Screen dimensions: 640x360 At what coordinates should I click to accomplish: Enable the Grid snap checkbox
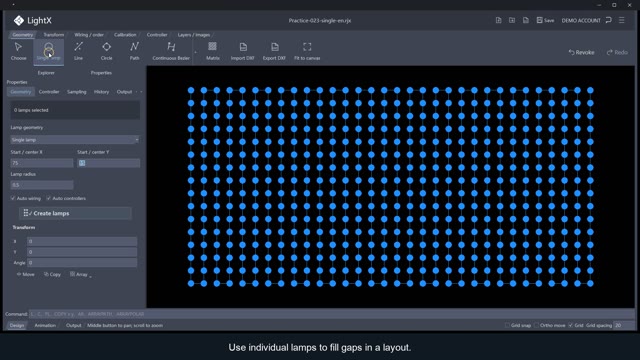(x=507, y=325)
